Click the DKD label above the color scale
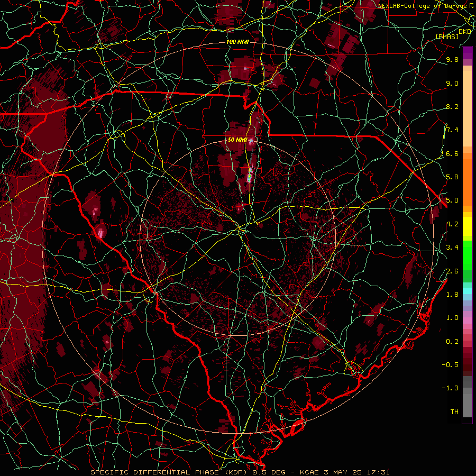The height and width of the screenshot is (476, 476). click(465, 32)
